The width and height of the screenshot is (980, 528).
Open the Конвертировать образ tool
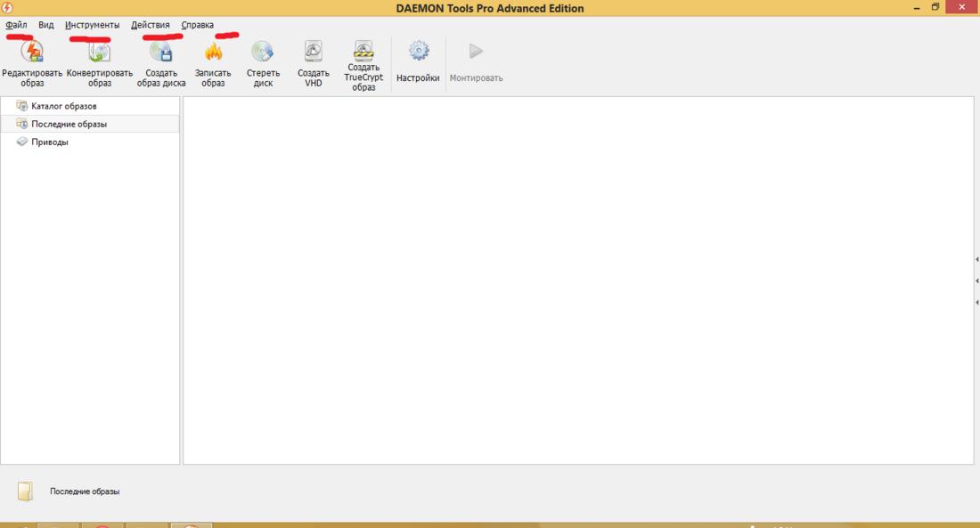point(99,53)
